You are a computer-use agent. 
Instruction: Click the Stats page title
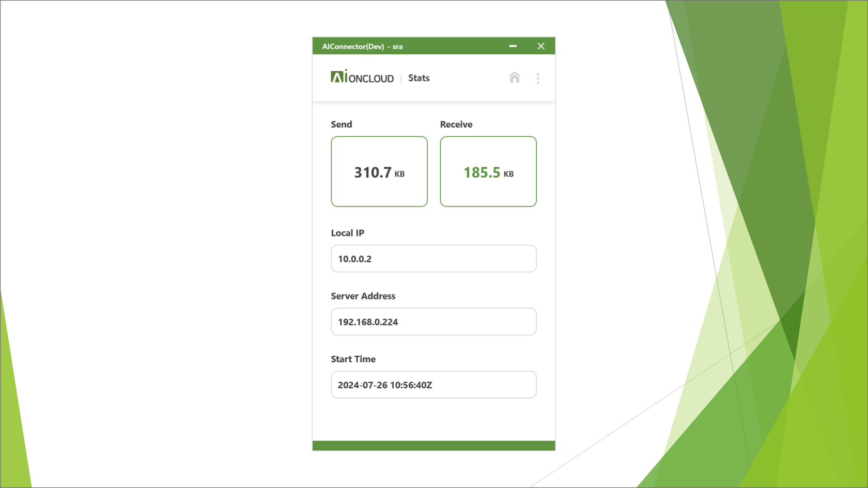coord(419,78)
